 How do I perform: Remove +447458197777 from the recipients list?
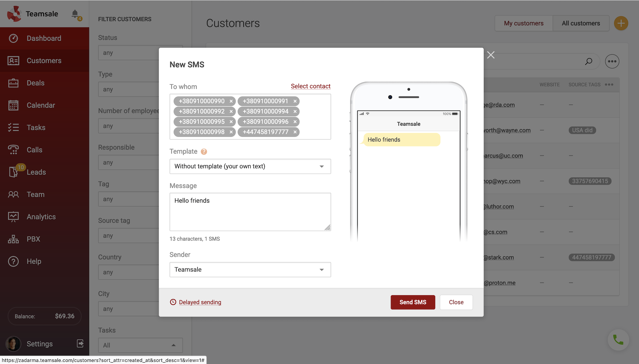[x=295, y=132]
